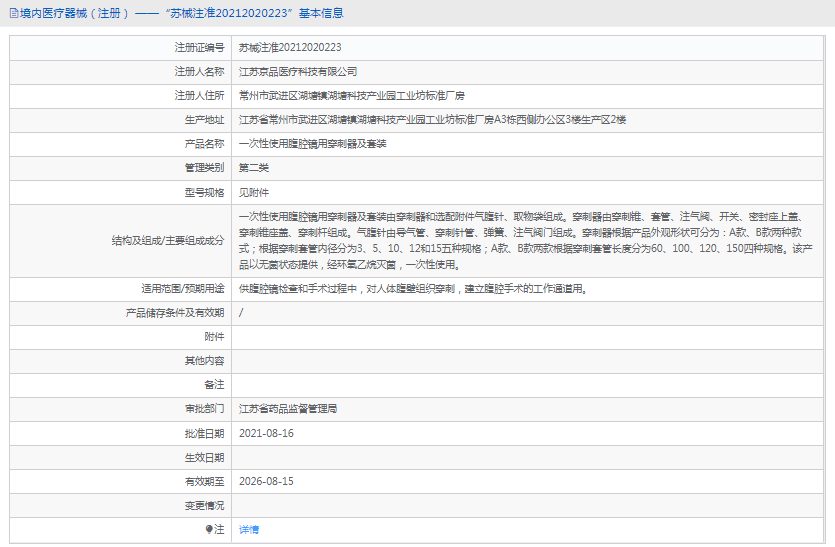Image resolution: width=835 pixels, height=547 pixels.
Task: Click the 产品名称 row label
Action: pyautogui.click(x=204, y=143)
